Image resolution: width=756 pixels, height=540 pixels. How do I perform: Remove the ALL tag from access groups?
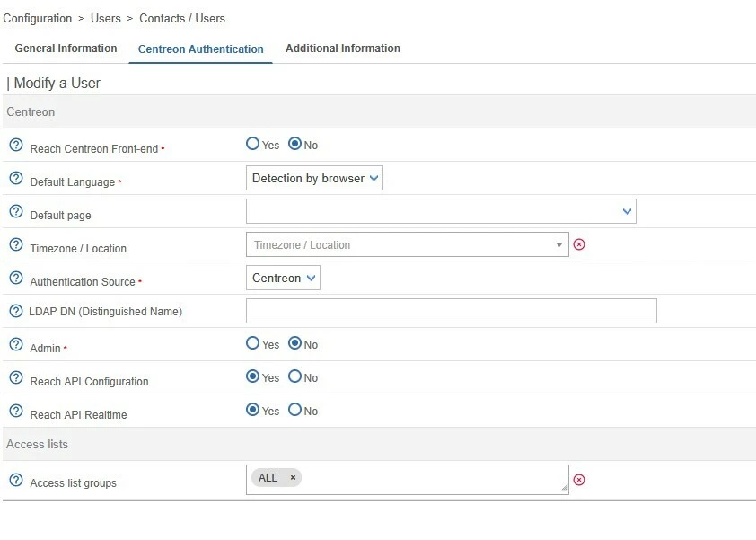coord(293,478)
